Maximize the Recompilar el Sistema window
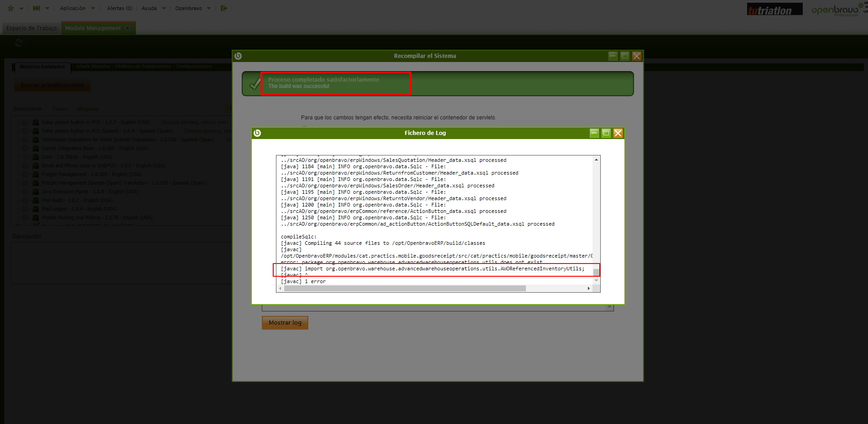This screenshot has width=868, height=424. pyautogui.click(x=625, y=56)
